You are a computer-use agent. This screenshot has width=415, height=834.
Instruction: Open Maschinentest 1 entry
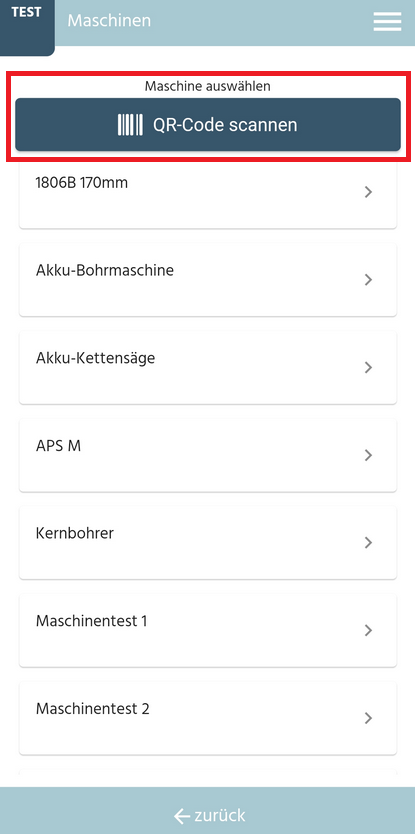pyautogui.click(x=208, y=630)
